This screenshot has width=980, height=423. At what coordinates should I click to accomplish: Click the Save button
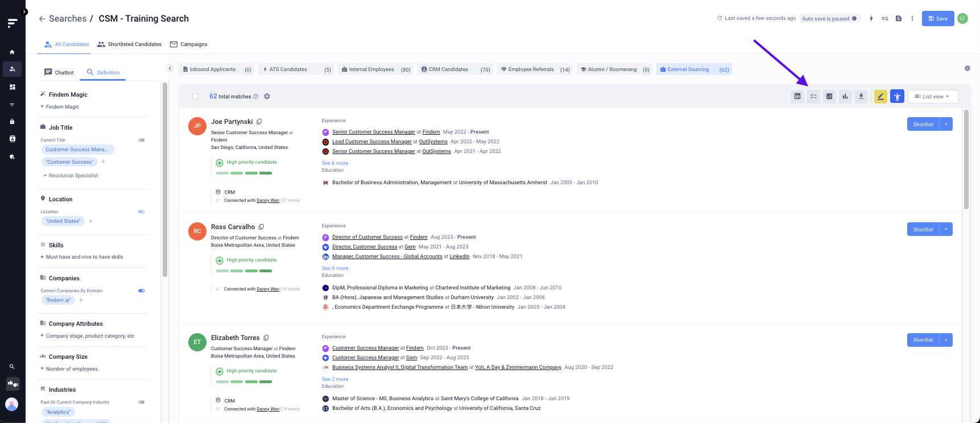(x=938, y=19)
